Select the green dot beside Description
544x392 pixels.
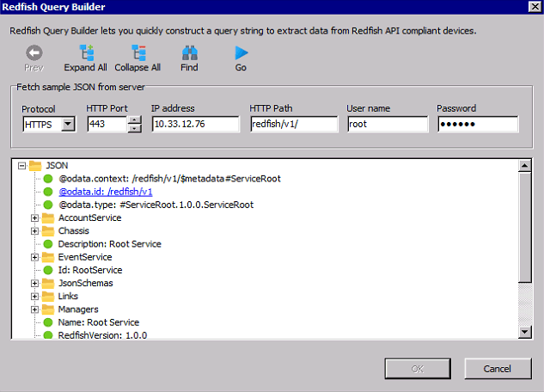48,244
